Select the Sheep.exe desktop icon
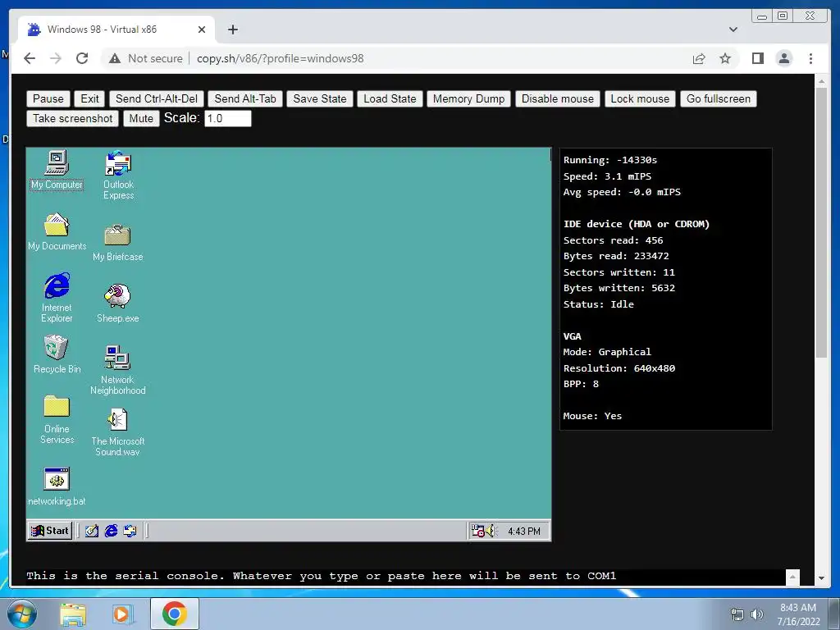 coord(118,304)
